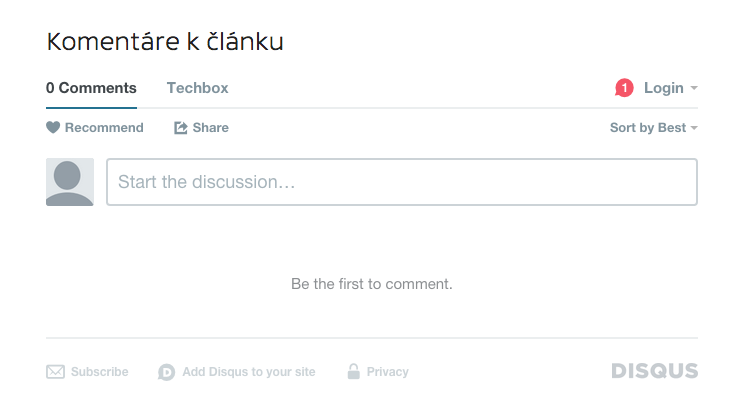Viewport: 748px width, 416px height.
Task: Open the Sort by Best dropdown
Action: tap(654, 127)
